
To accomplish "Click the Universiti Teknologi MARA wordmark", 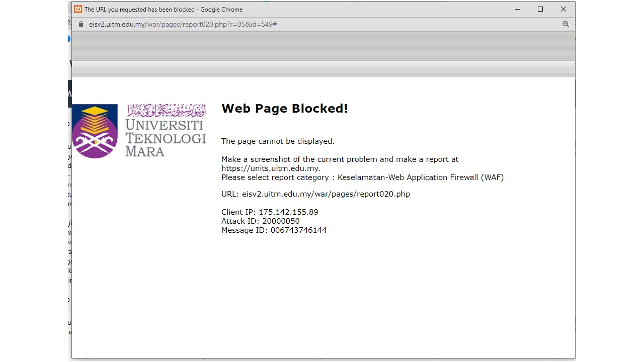I will pos(165,138).
